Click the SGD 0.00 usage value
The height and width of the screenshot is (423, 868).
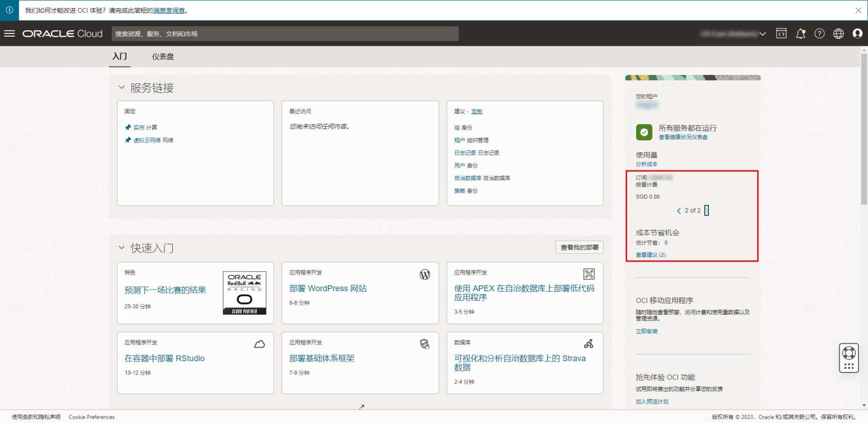point(647,197)
